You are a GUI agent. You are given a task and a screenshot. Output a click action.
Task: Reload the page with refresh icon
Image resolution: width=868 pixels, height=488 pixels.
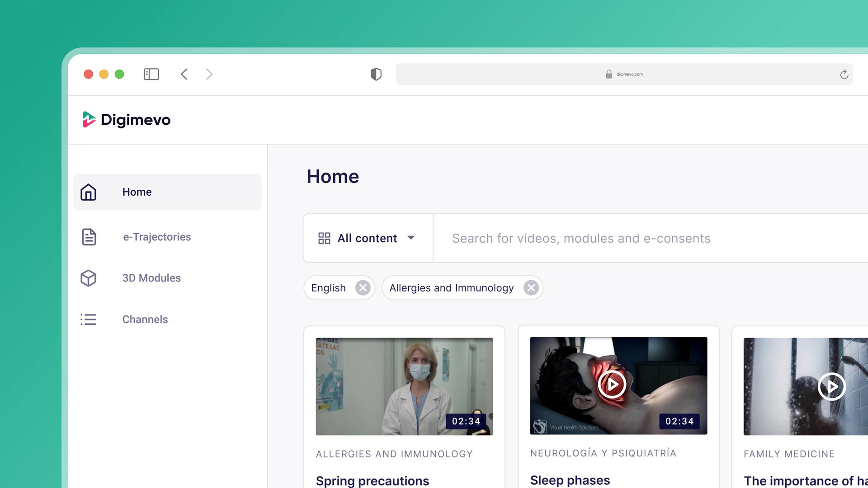(x=844, y=75)
